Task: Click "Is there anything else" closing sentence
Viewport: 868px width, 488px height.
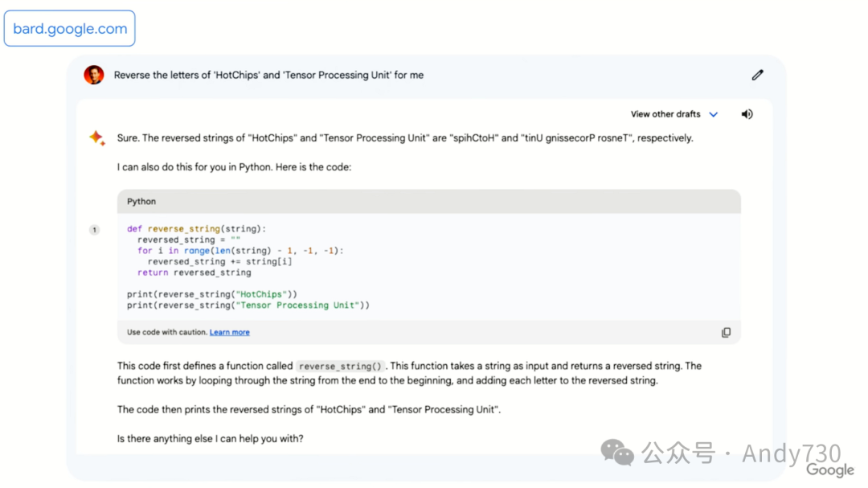Action: (210, 439)
